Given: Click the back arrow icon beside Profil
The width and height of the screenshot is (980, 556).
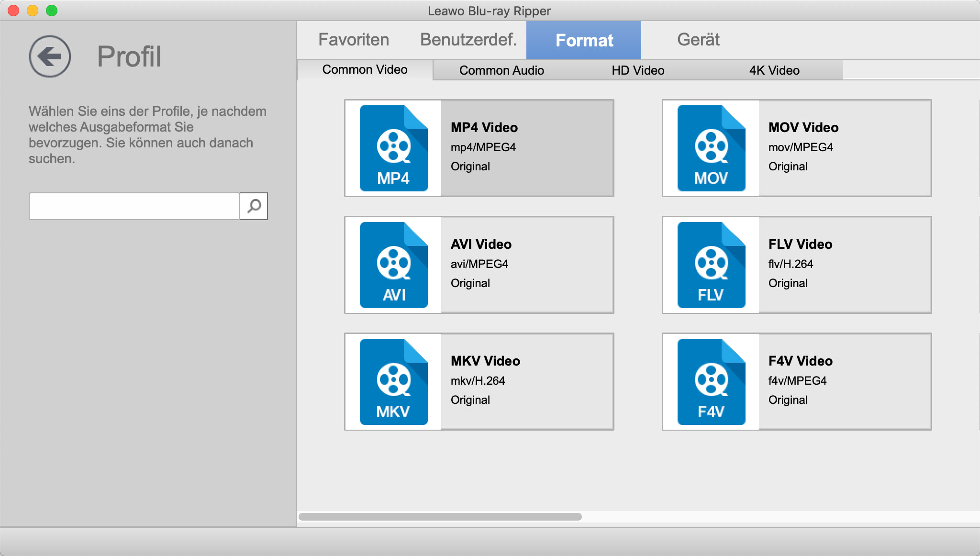Looking at the screenshot, I should click(50, 56).
